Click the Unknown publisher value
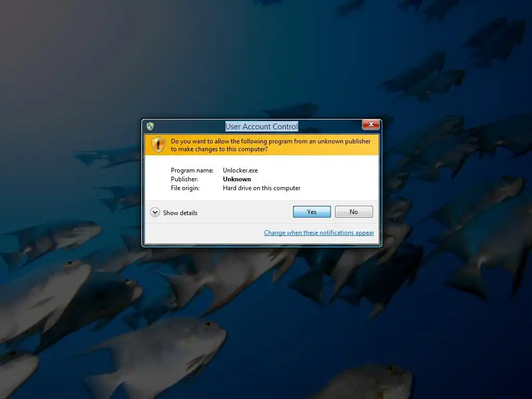 (237, 179)
